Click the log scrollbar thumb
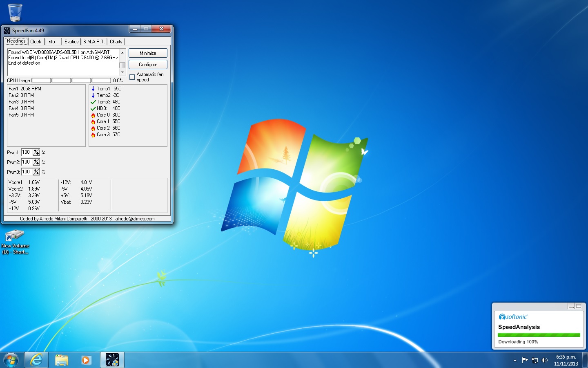 122,65
